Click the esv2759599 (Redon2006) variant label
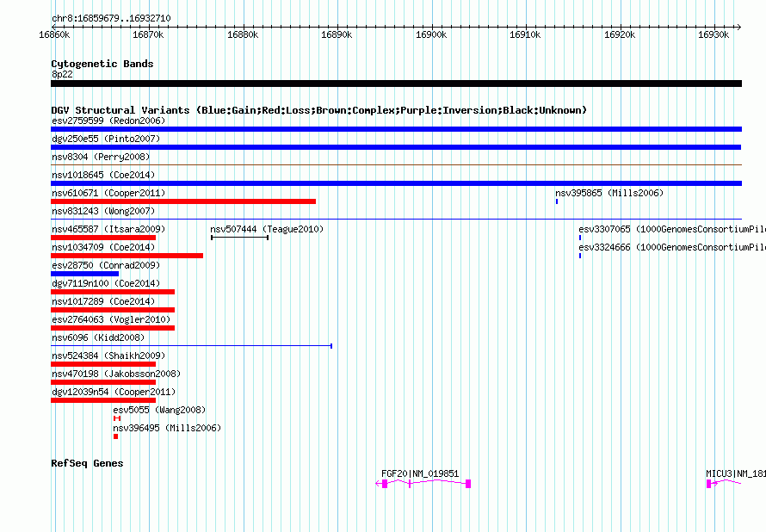This screenshot has width=766, height=532. pos(108,121)
